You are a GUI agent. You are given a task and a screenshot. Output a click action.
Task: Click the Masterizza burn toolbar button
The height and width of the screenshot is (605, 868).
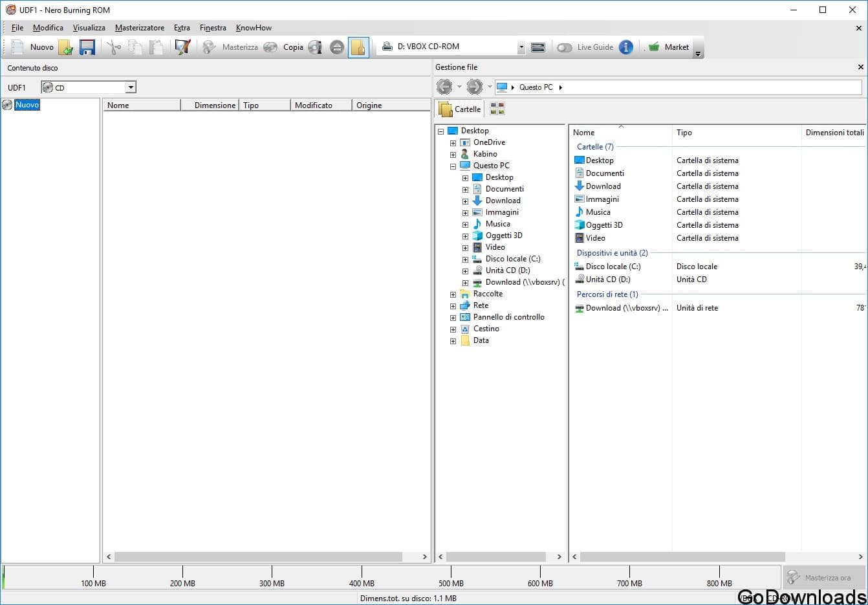(230, 47)
